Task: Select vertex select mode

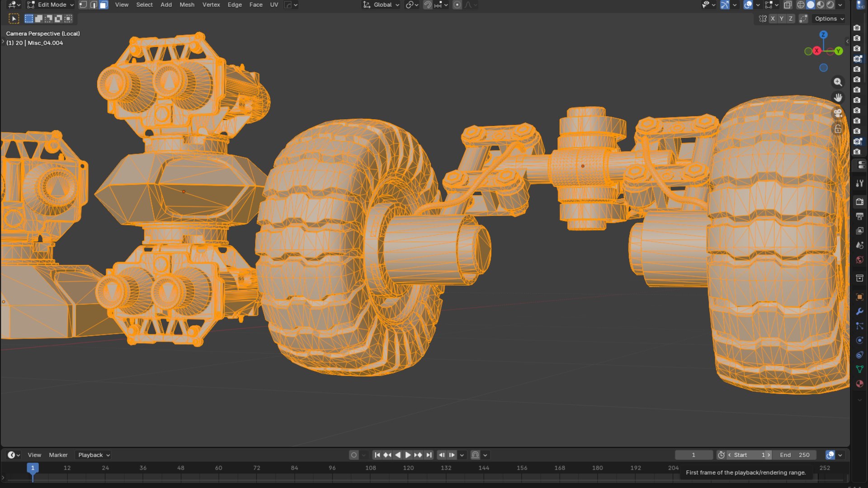Action: click(x=83, y=5)
